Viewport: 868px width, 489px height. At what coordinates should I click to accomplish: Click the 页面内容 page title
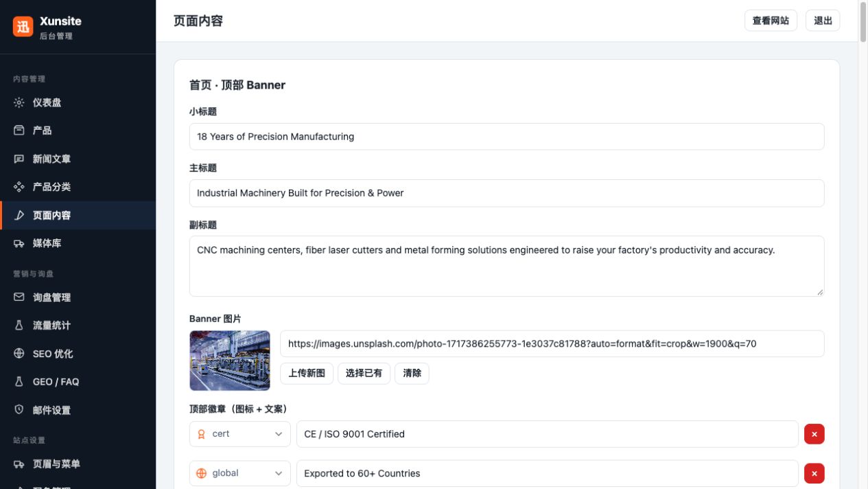198,21
